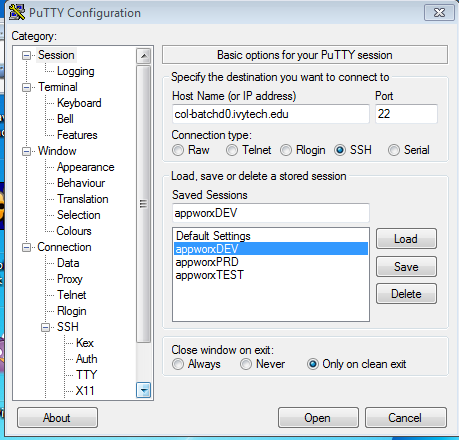Open the Logging settings panel

click(76, 71)
